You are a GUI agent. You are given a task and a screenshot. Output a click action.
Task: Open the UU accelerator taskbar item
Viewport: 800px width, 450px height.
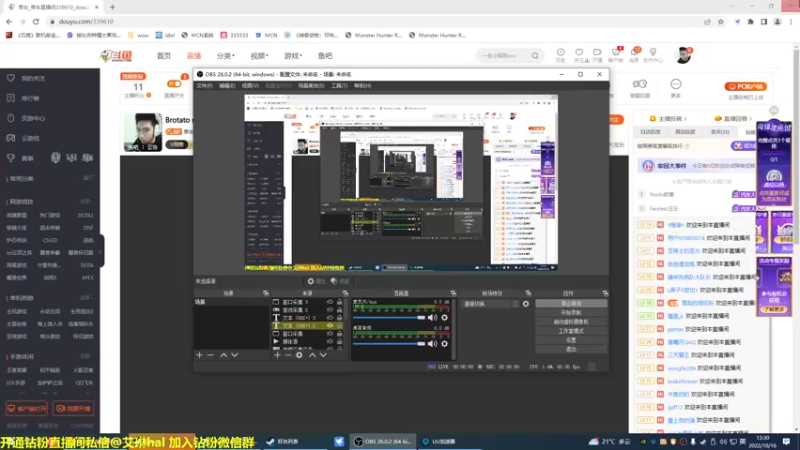click(439, 441)
